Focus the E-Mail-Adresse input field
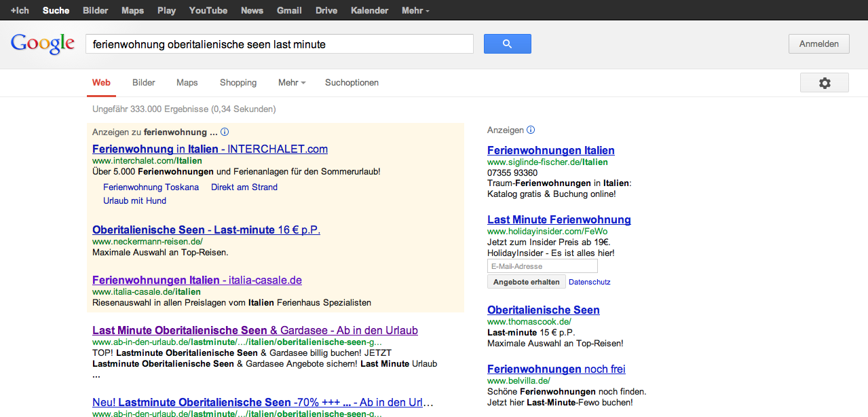This screenshot has height=417, width=868. click(542, 266)
